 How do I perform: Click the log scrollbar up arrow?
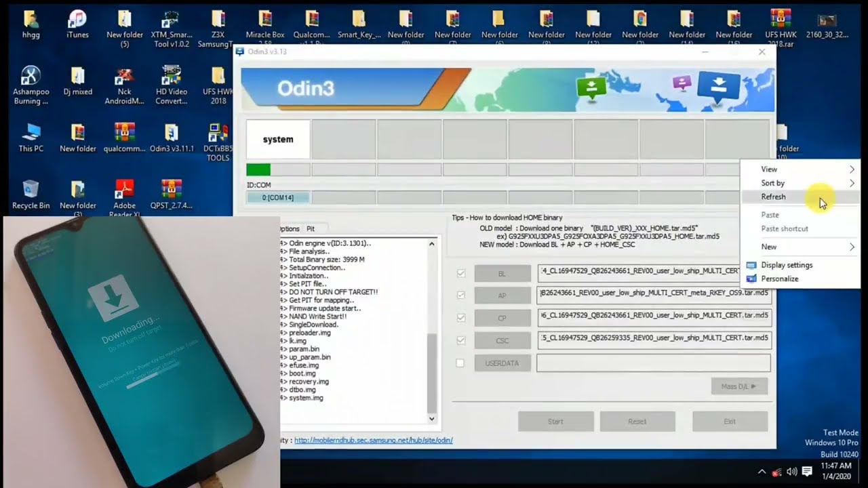point(432,243)
